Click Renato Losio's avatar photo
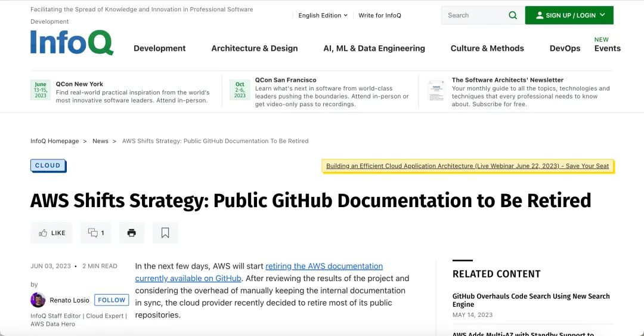The height and width of the screenshot is (336, 644). [38, 300]
